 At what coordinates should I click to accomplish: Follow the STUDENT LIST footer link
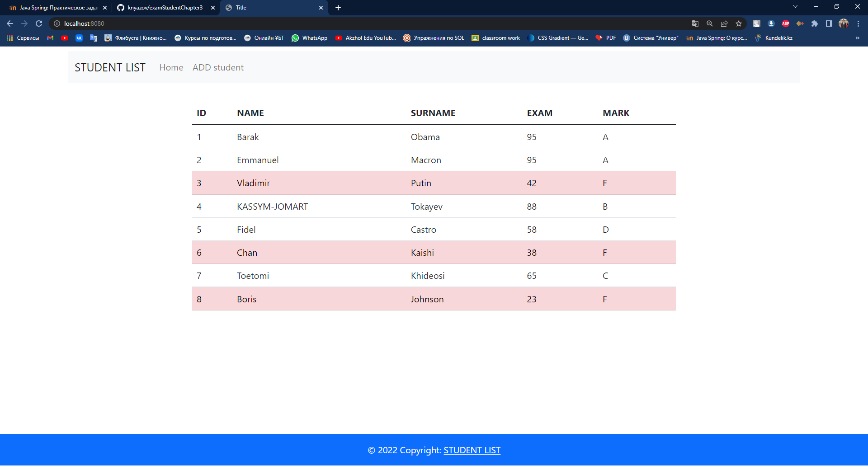[x=472, y=450]
